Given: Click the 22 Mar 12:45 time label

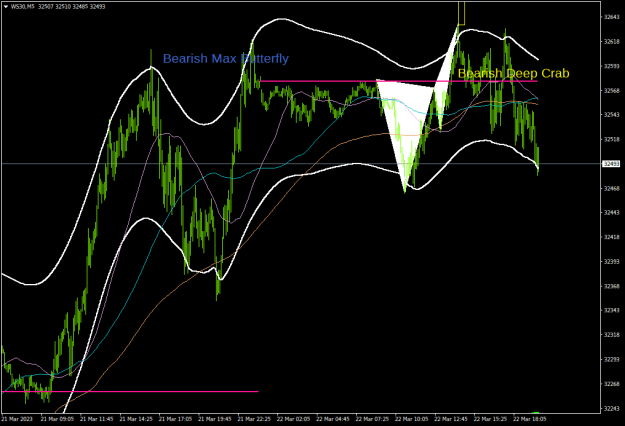Looking at the screenshot, I should coord(451,419).
